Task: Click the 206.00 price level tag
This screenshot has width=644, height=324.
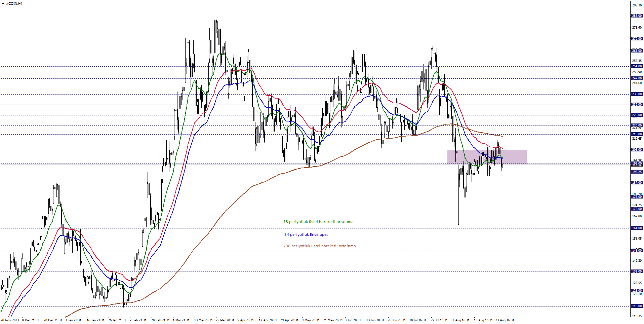Action: (637, 150)
